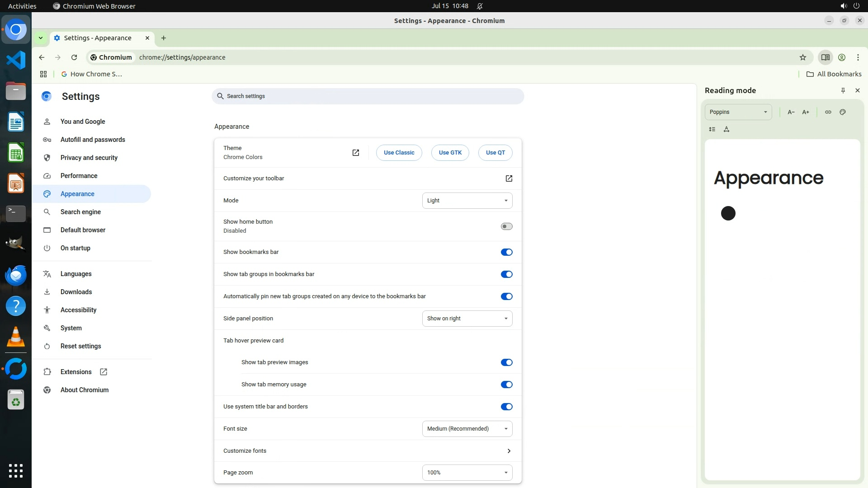Click the Use GTK theme button
The width and height of the screenshot is (868, 488).
(x=450, y=153)
